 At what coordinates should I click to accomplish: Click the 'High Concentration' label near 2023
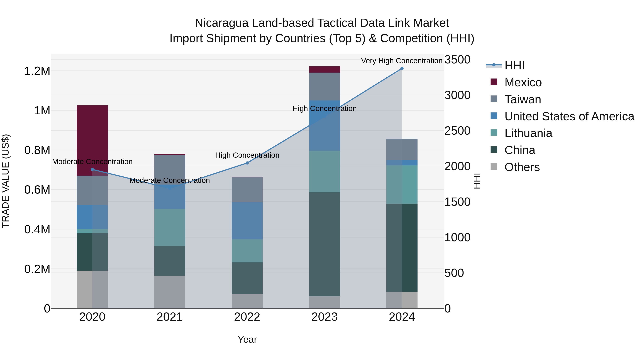[x=325, y=109]
